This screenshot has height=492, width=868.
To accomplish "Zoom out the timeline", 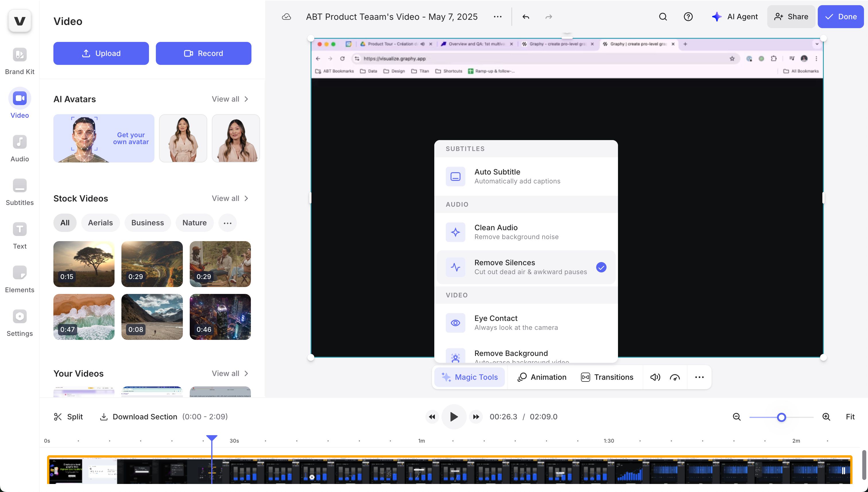I will 737,417.
